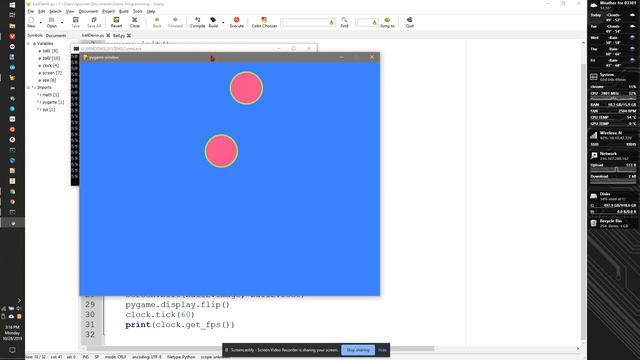Click the Jump to toolbar icon
640x360 pixels.
point(387,20)
